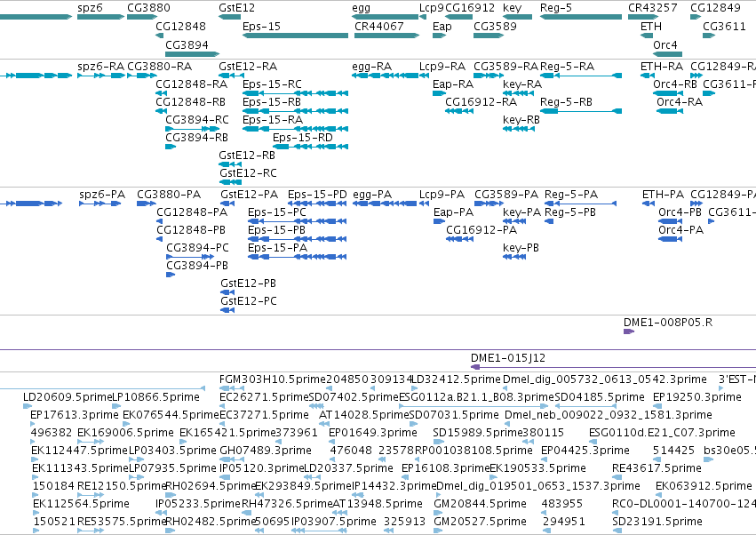
Task: Click the CR44067 gene bar
Action: [x=386, y=36]
